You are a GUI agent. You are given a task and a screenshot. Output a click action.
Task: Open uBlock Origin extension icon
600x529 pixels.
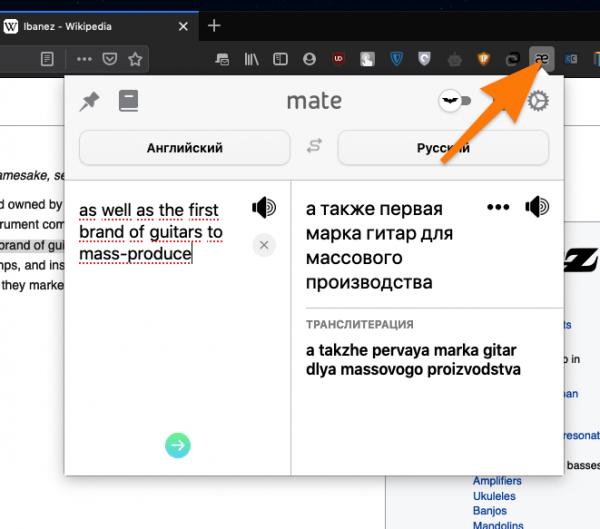coord(338,59)
